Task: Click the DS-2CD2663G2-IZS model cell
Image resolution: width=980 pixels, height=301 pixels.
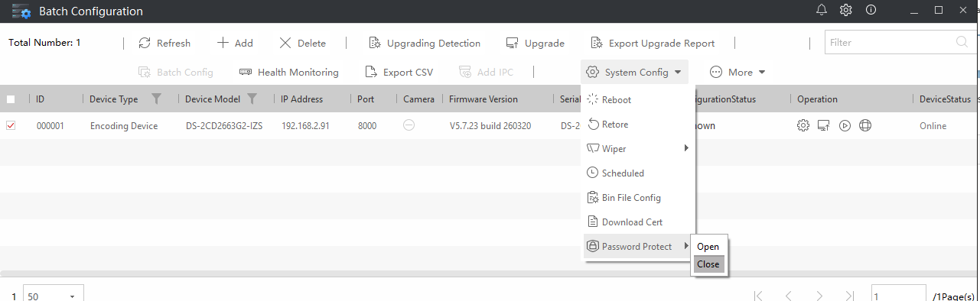Action: pyautogui.click(x=224, y=126)
